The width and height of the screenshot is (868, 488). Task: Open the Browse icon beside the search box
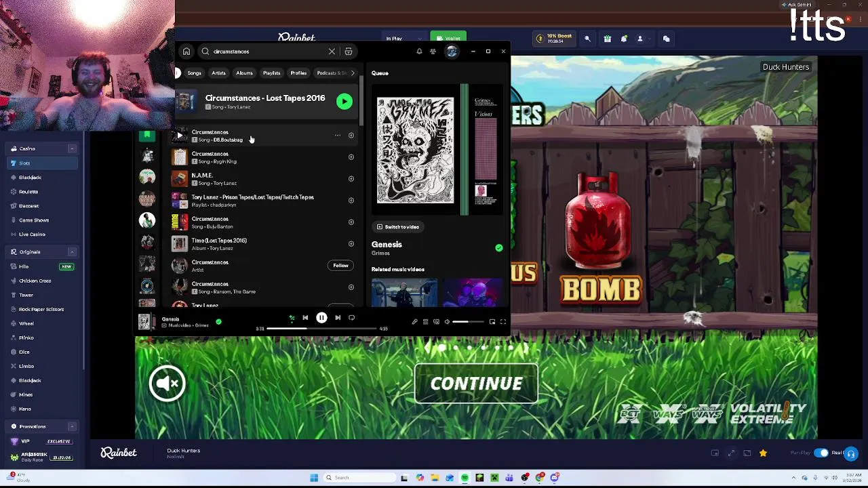[349, 52]
